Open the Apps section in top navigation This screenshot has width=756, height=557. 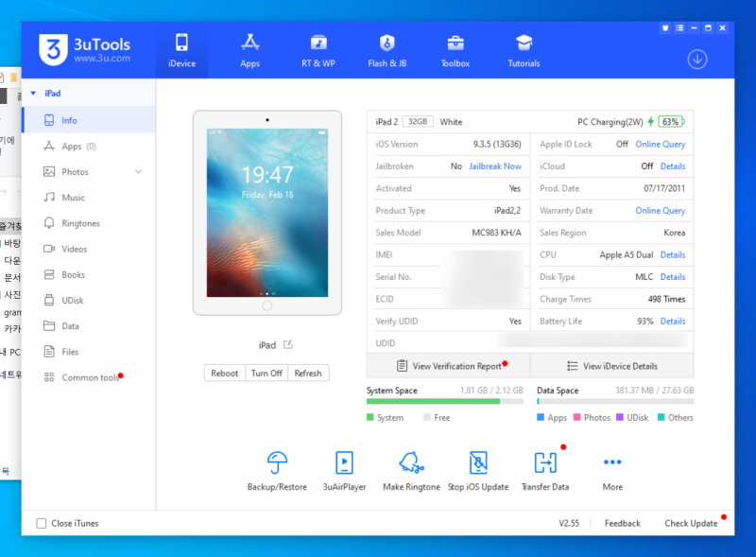click(249, 49)
